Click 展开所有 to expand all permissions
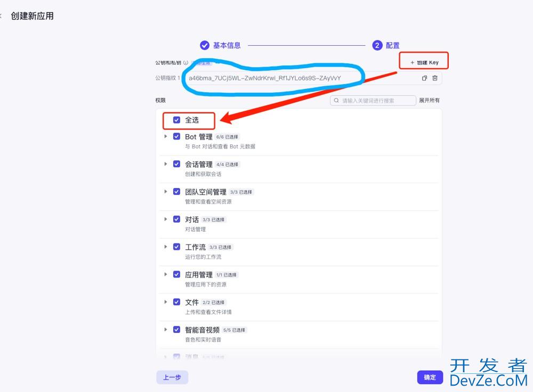 point(429,101)
